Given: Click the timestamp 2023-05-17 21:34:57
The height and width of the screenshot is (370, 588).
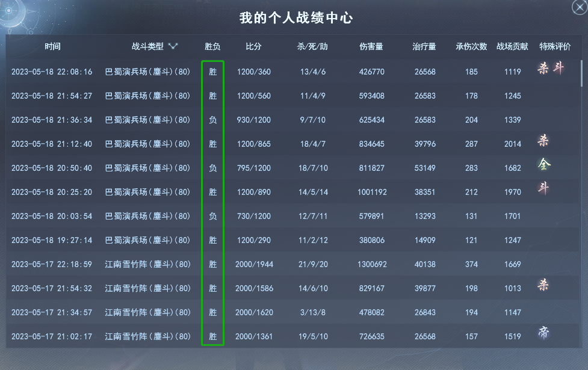Looking at the screenshot, I should coord(52,312).
